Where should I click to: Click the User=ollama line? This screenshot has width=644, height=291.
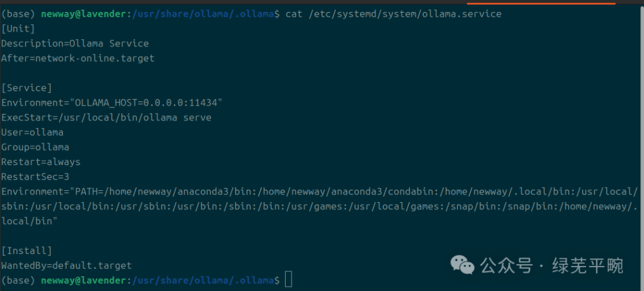pos(32,132)
